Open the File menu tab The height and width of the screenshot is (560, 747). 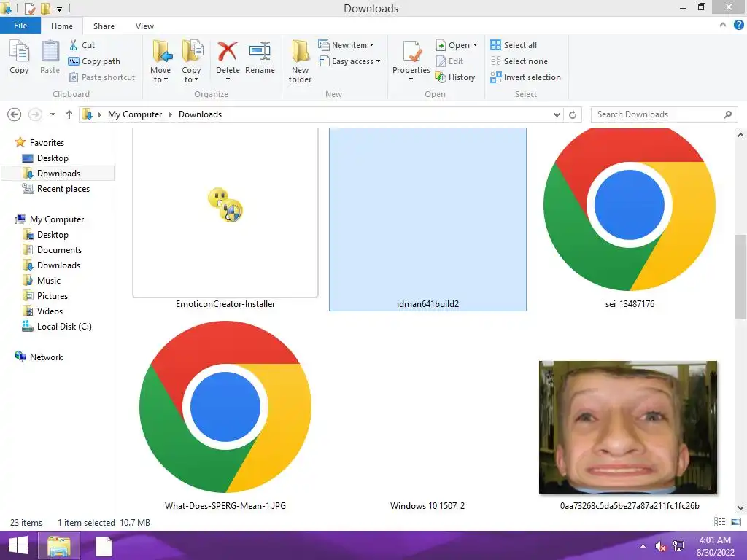(20, 26)
